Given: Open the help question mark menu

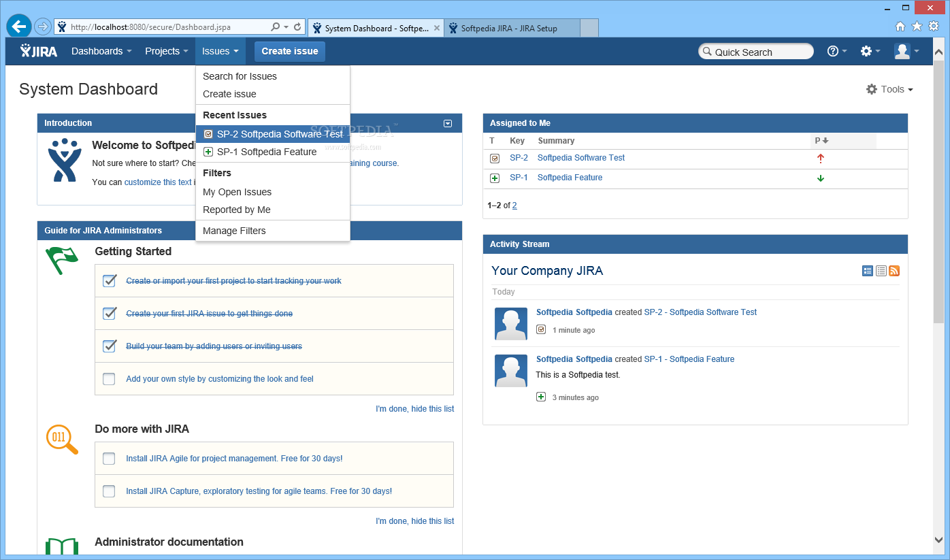Looking at the screenshot, I should pos(837,51).
